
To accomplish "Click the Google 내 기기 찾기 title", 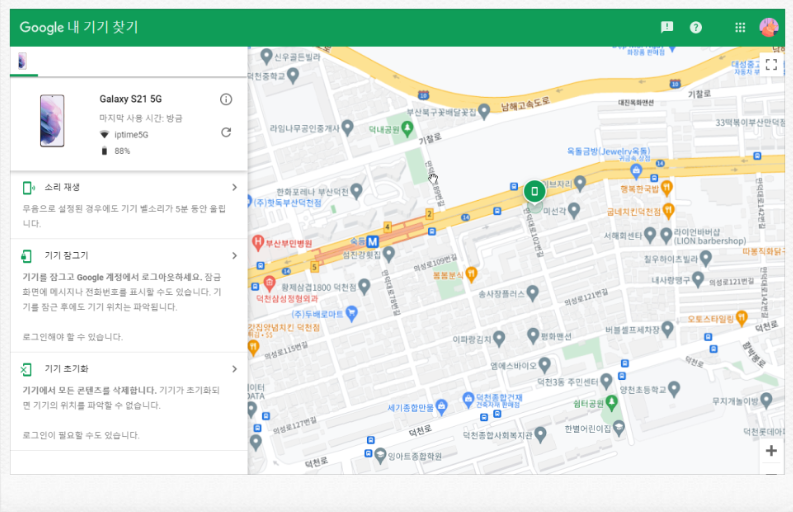I will tap(79, 28).
